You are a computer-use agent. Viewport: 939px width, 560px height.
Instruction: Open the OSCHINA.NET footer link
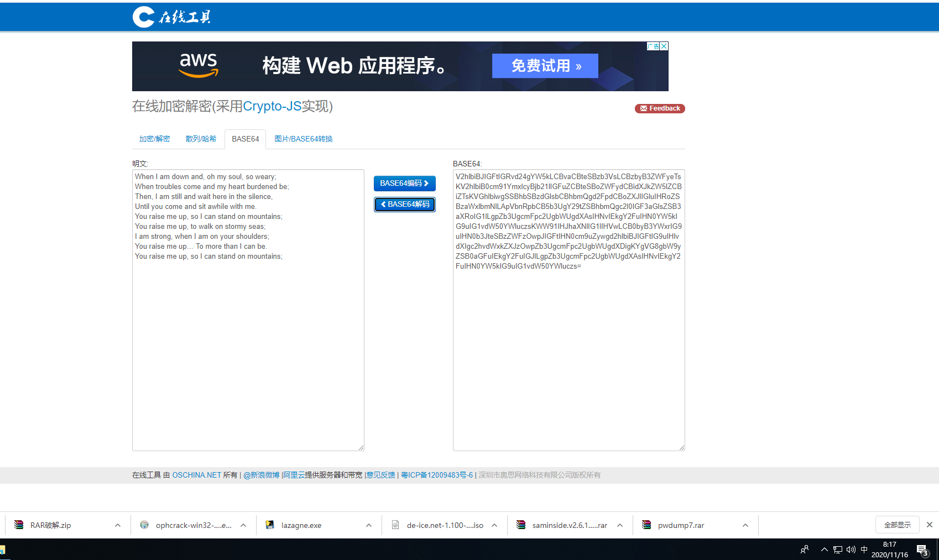pos(197,475)
